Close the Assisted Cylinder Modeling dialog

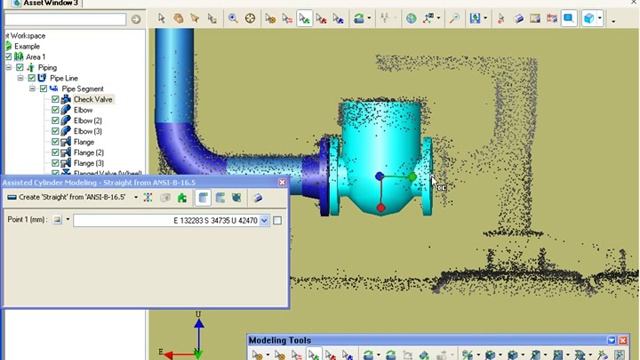coord(282,182)
